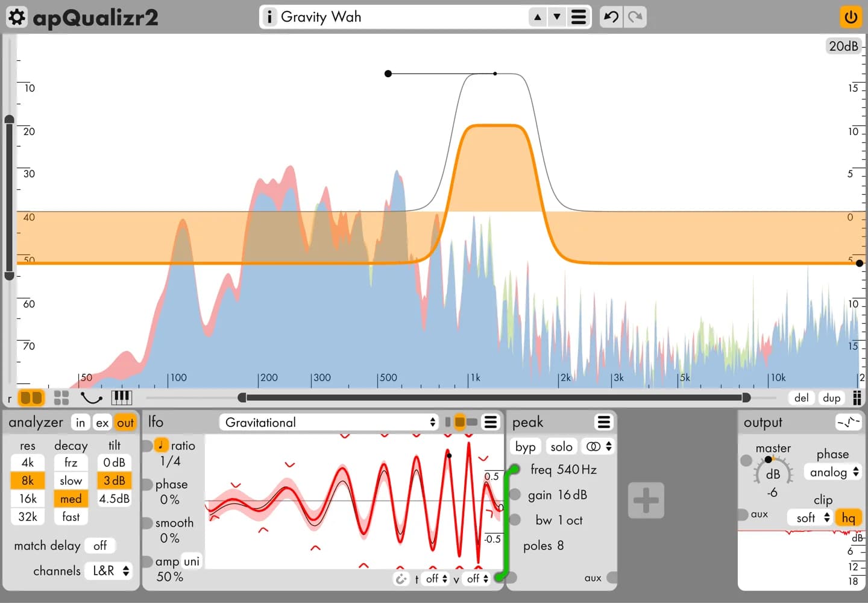
Task: Open the apQualizr2 settings gear
Action: 16,17
